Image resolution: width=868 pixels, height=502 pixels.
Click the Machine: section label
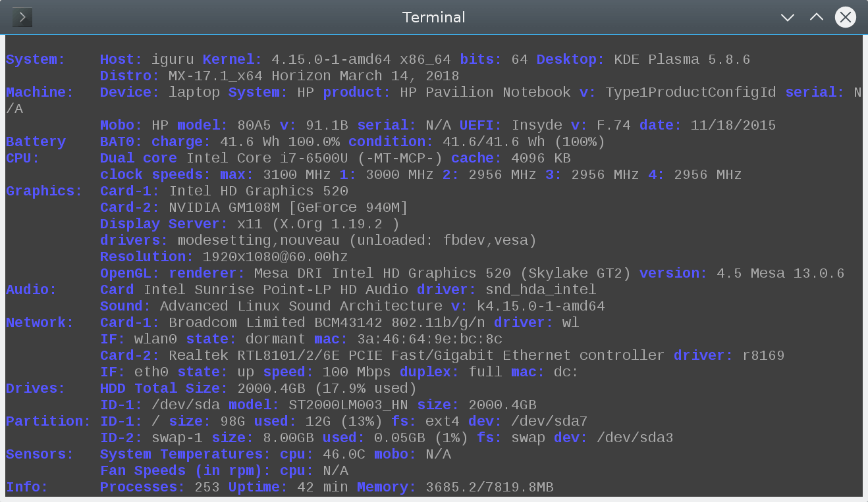tap(40, 93)
